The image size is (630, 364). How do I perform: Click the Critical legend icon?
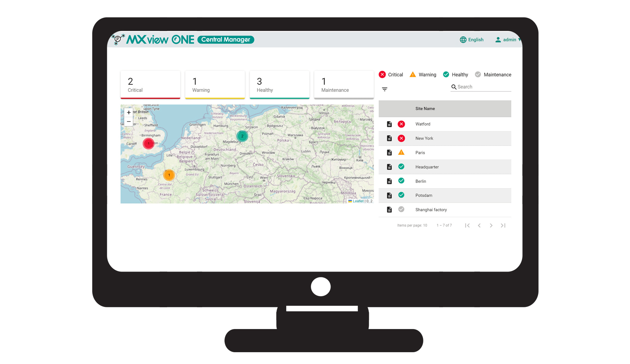coord(382,74)
